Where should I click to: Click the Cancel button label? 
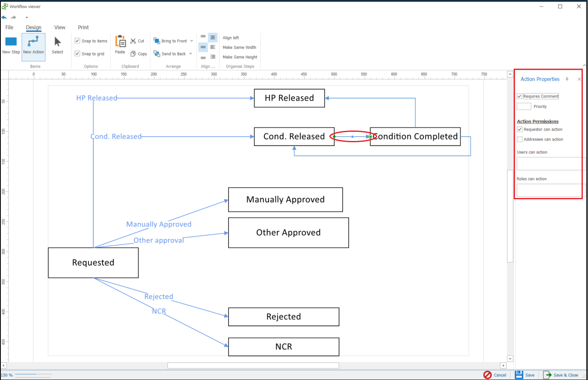tap(500, 375)
